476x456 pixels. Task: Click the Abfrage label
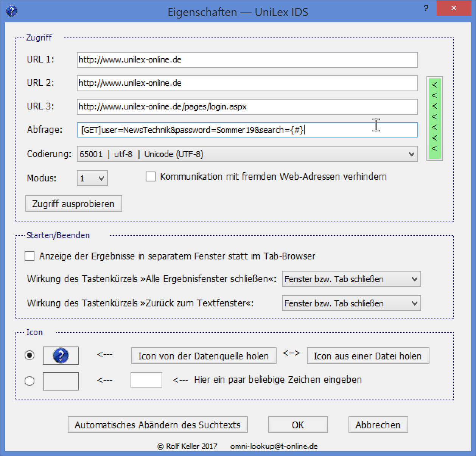[45, 130]
